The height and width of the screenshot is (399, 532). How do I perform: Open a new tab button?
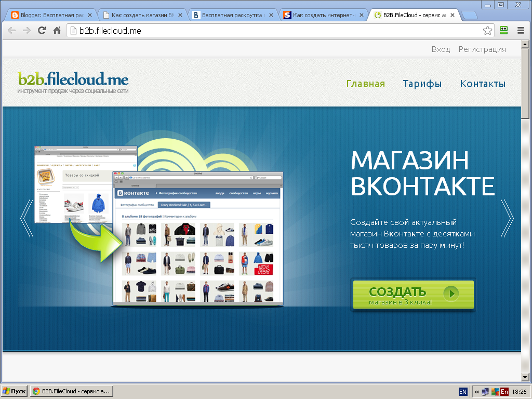tap(470, 15)
